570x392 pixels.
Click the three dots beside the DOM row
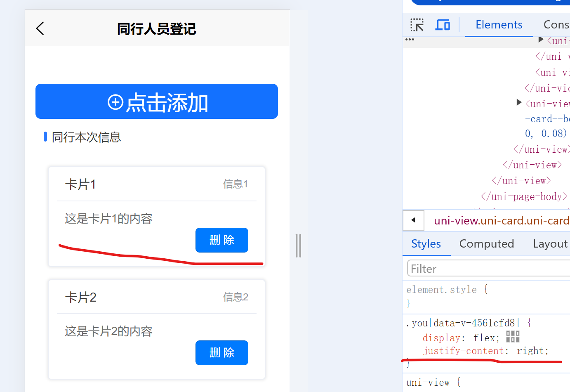coord(410,40)
